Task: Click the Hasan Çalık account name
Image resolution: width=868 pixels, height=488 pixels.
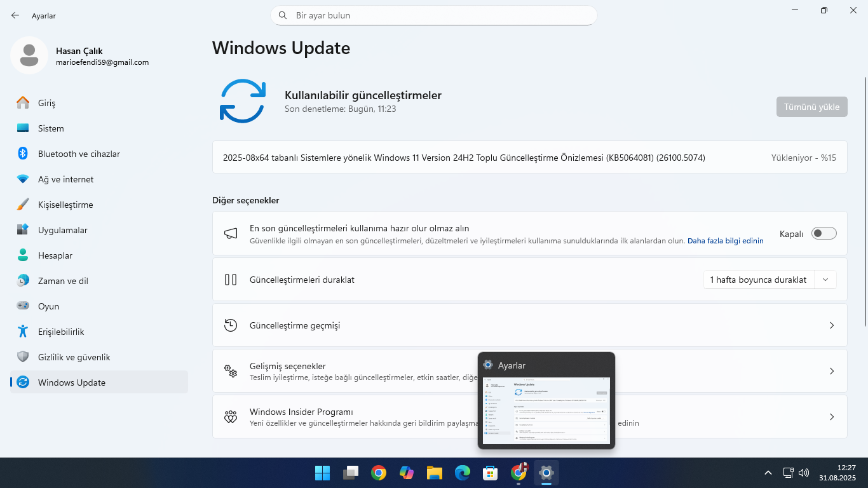Action: pos(79,51)
